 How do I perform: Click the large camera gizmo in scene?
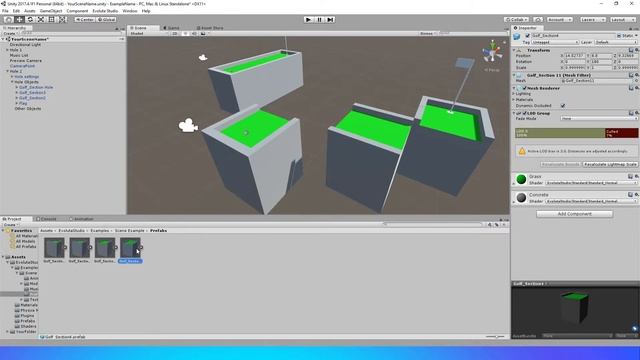click(188, 125)
